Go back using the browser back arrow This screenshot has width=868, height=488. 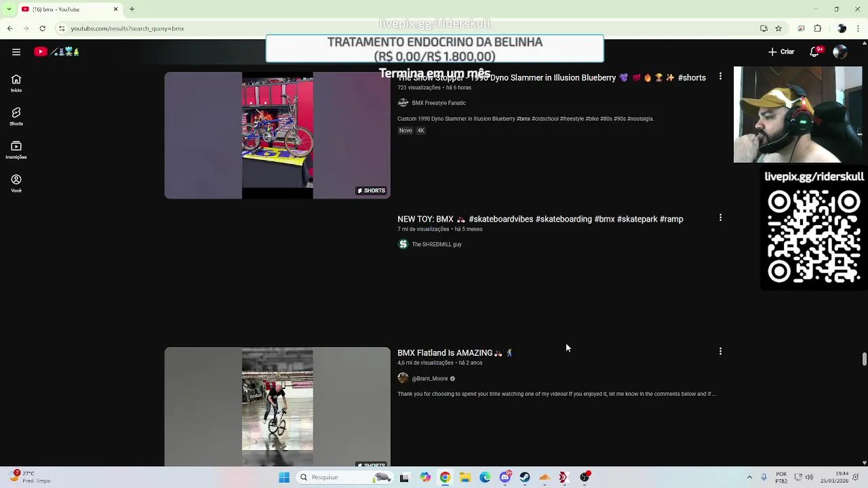[9, 28]
